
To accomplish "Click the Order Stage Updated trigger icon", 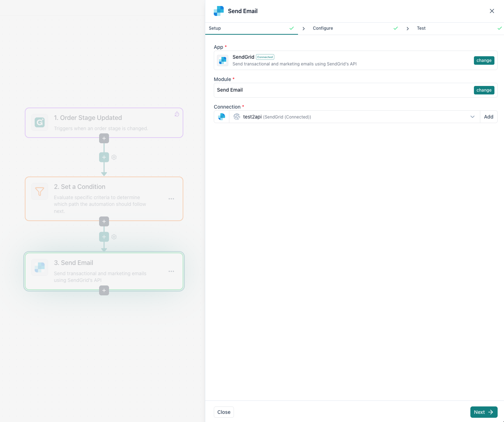I will tap(40, 122).
